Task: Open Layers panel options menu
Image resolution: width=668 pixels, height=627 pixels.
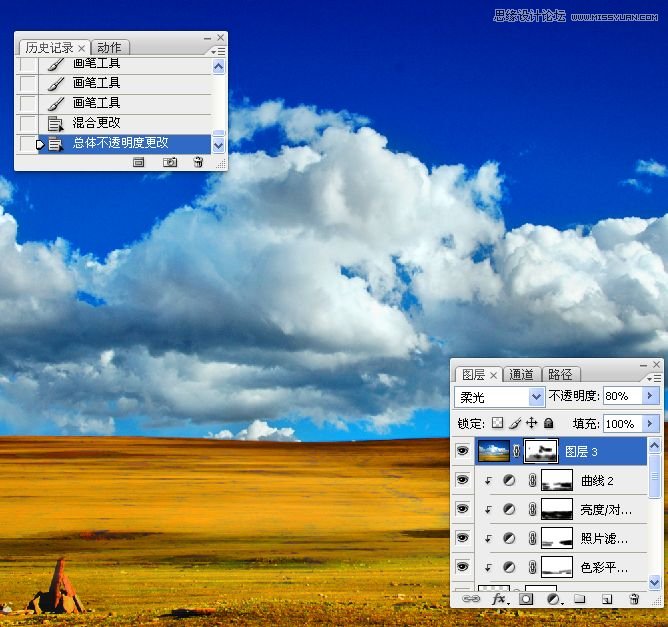Action: coord(654,378)
